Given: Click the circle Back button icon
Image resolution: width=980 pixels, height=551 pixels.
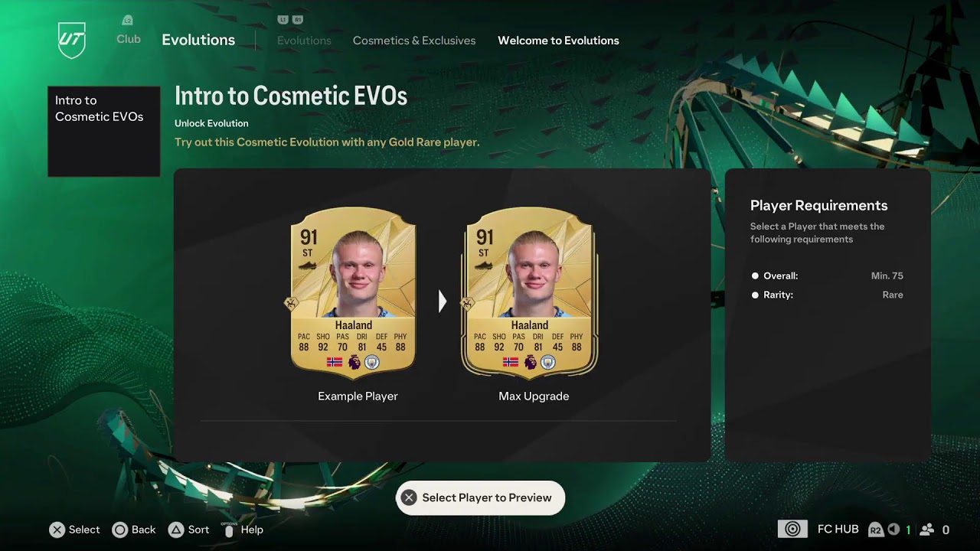Looking at the screenshot, I should tap(119, 530).
